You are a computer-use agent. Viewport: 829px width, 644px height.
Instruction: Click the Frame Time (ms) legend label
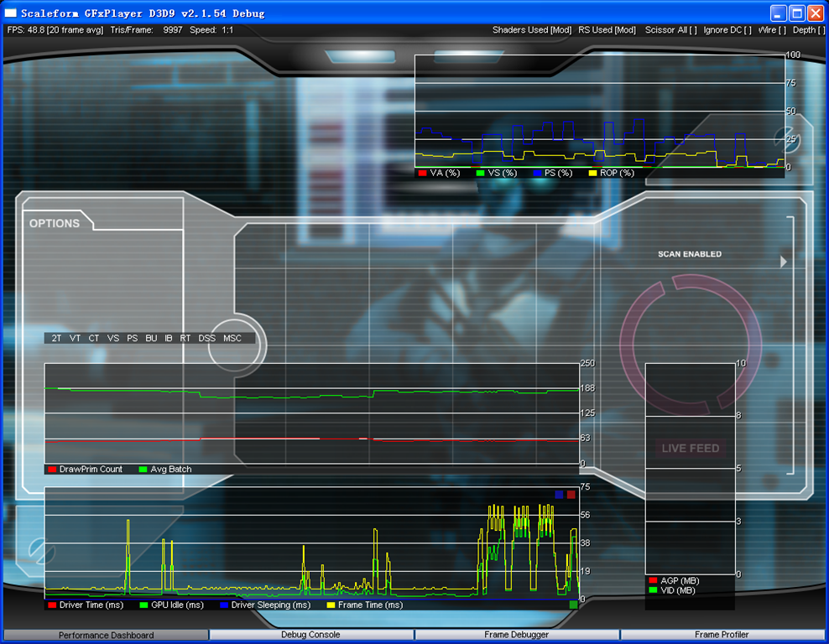click(371, 605)
